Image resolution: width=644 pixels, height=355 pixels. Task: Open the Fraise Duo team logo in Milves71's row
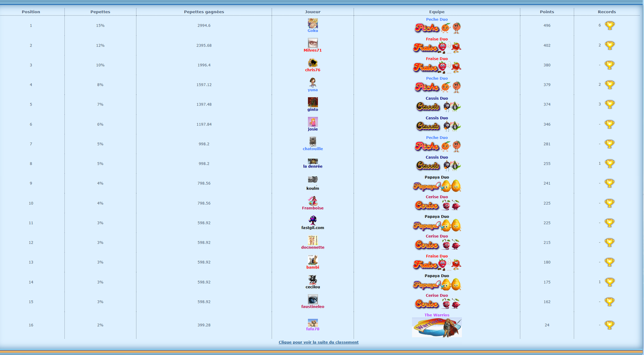point(437,48)
